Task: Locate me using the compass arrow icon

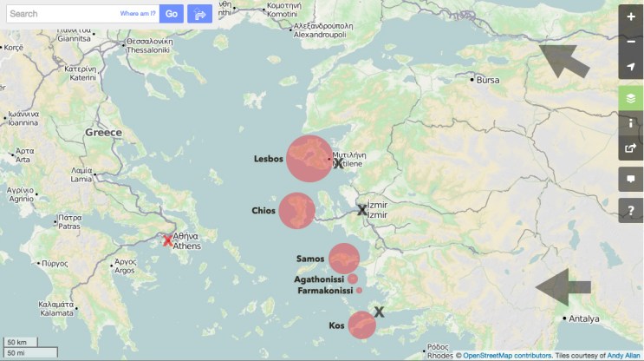Action: click(631, 67)
